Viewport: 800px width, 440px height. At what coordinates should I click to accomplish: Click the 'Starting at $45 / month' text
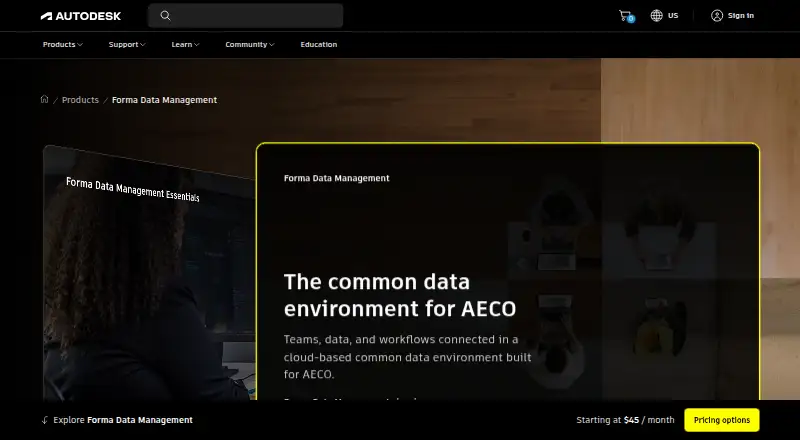(626, 420)
